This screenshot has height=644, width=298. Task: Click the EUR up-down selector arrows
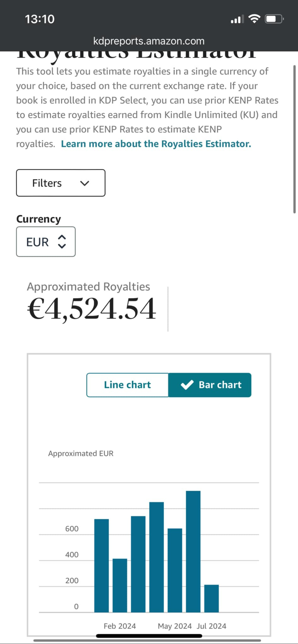point(62,242)
